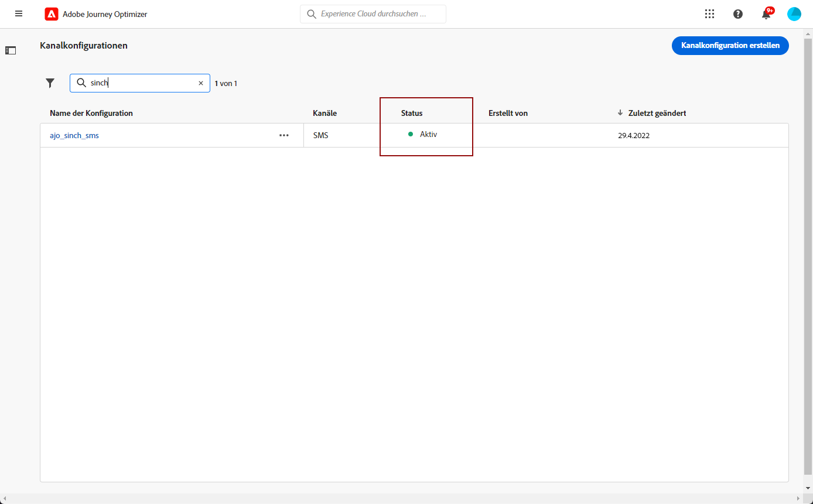
Task: Open the notifications bell
Action: point(766,14)
